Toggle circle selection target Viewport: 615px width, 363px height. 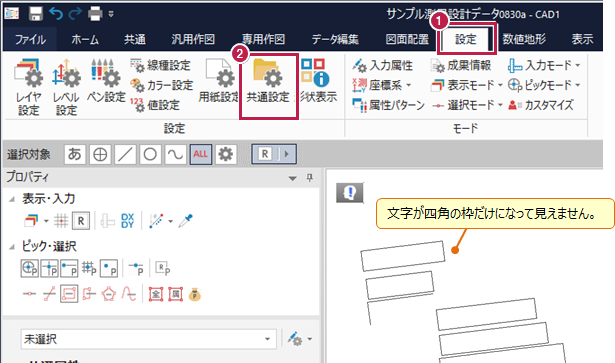click(x=150, y=154)
